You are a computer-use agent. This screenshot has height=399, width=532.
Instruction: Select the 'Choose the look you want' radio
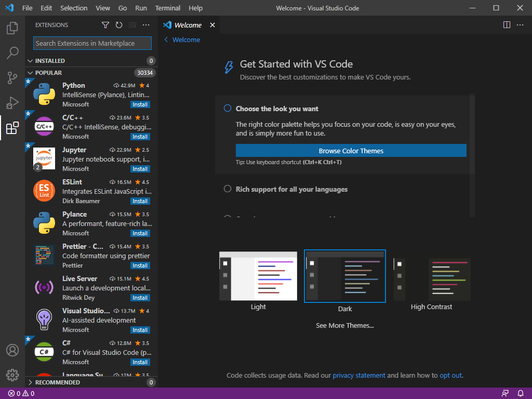[228, 108]
